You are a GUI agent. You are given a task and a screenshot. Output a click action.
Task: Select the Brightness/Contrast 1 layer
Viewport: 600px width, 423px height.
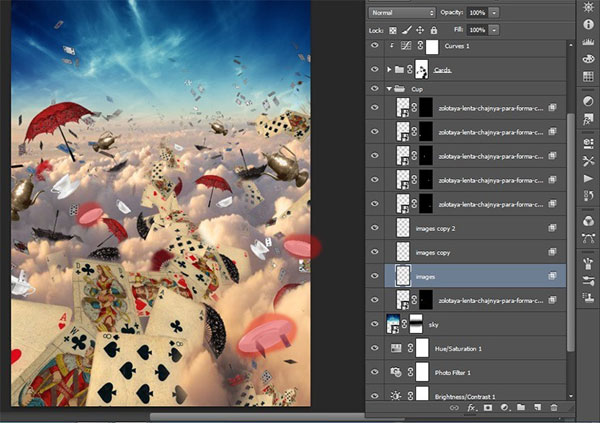point(475,396)
